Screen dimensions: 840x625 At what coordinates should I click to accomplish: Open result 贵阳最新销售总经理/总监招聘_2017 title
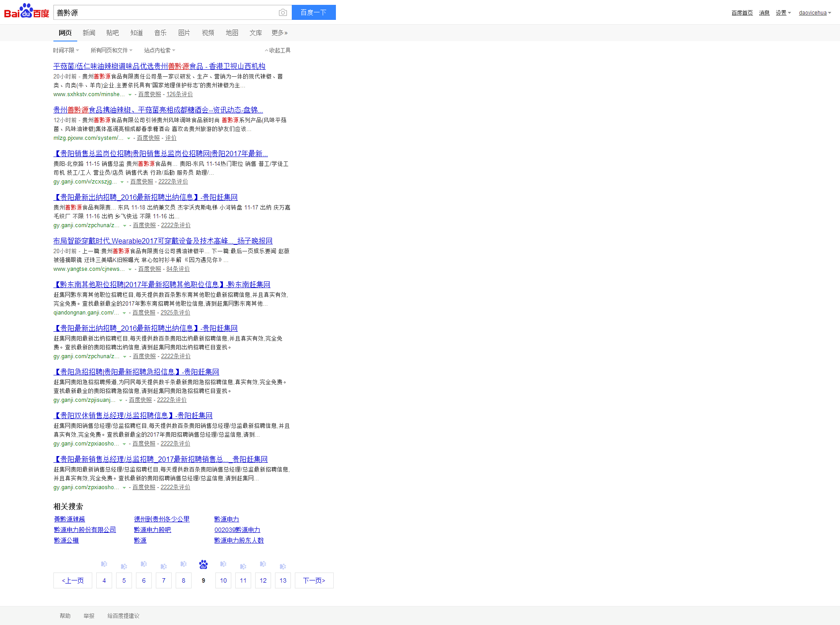tap(161, 459)
